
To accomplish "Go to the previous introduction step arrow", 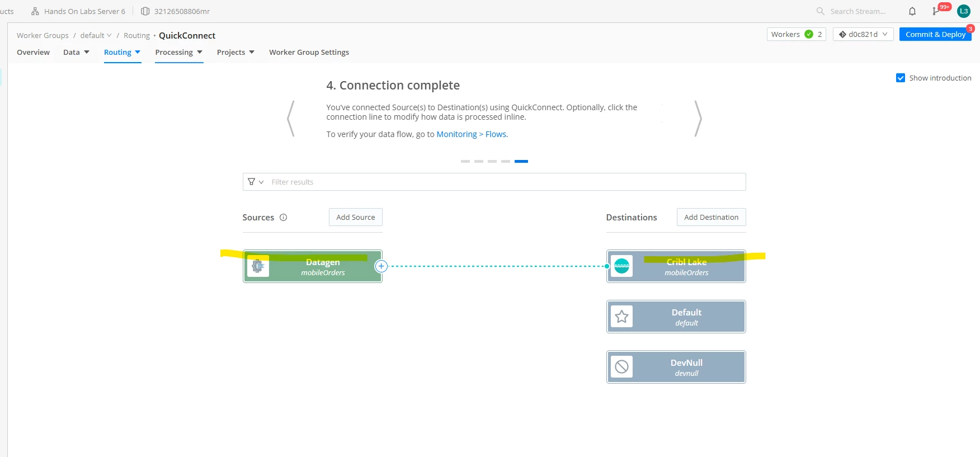I will click(x=290, y=119).
